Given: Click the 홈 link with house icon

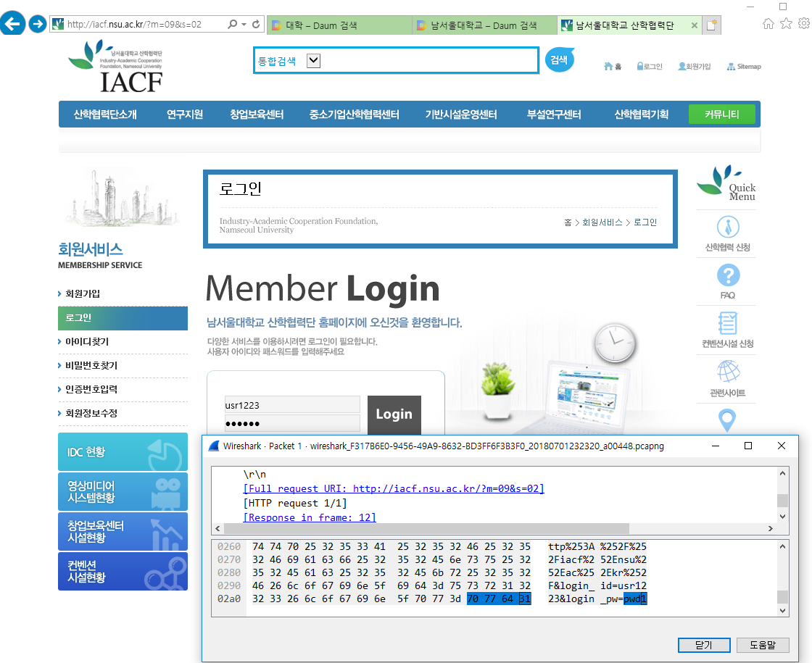Looking at the screenshot, I should point(613,66).
